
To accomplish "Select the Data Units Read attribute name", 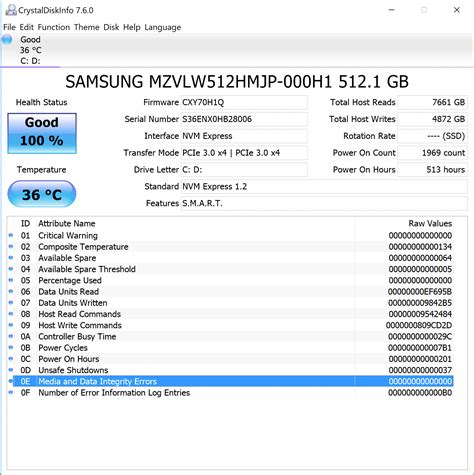I will click(x=69, y=292).
